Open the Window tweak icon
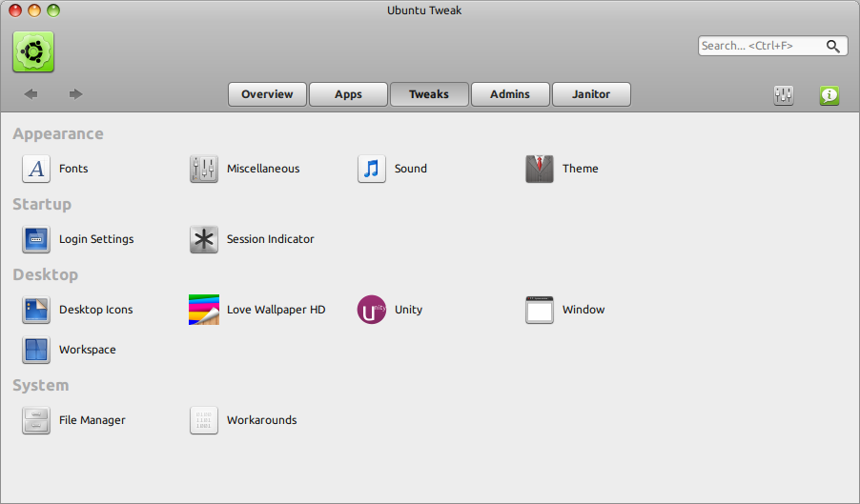Image resolution: width=860 pixels, height=504 pixels. click(540, 310)
